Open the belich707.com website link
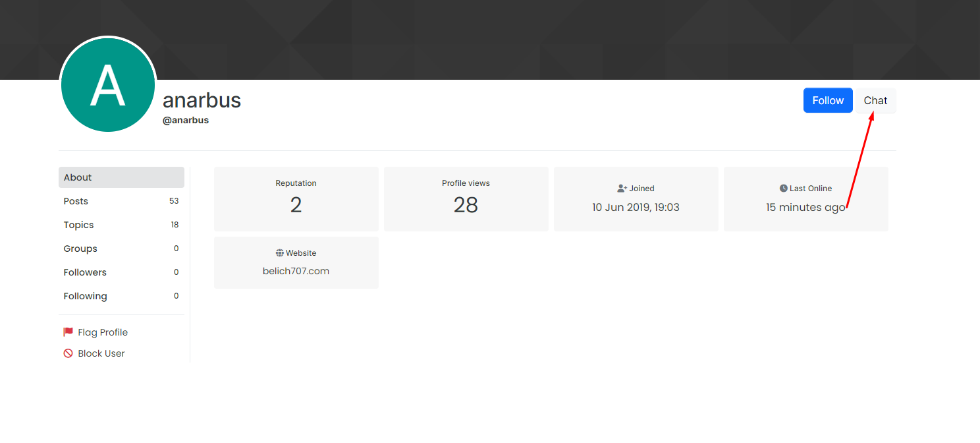 click(296, 271)
